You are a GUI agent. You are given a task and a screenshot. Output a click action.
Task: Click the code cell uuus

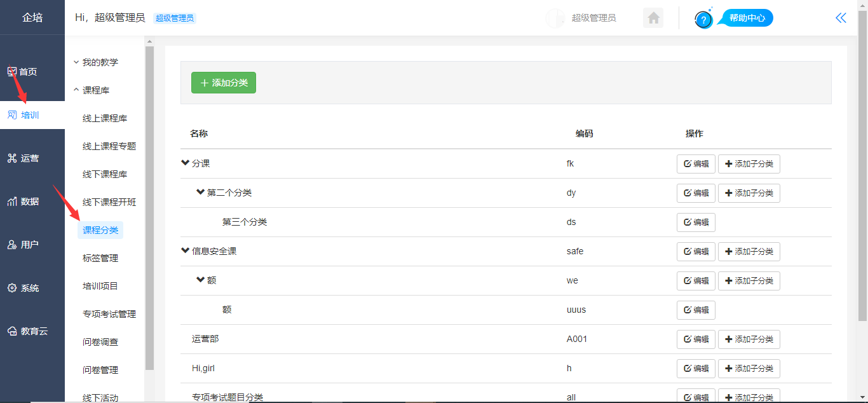click(x=576, y=310)
